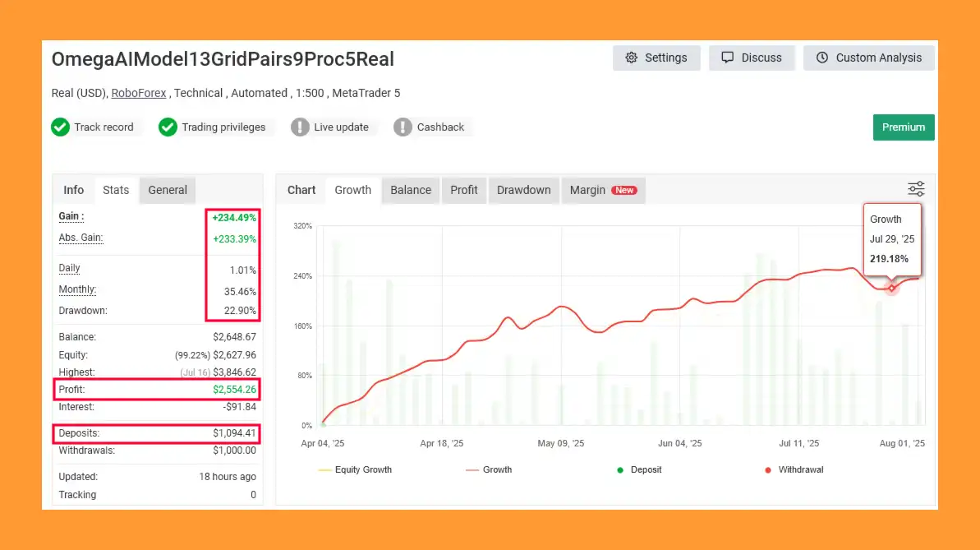This screenshot has width=980, height=550.
Task: Open the Balance chart tab
Action: click(411, 190)
